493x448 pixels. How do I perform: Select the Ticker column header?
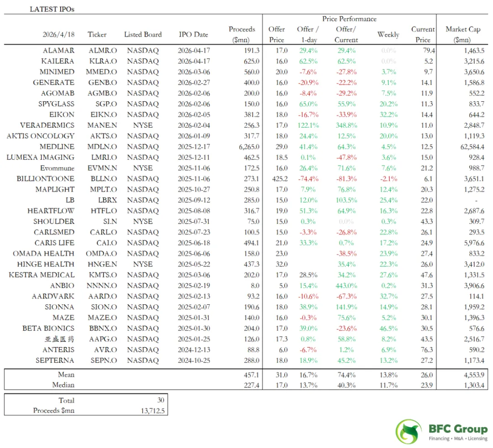(x=97, y=35)
